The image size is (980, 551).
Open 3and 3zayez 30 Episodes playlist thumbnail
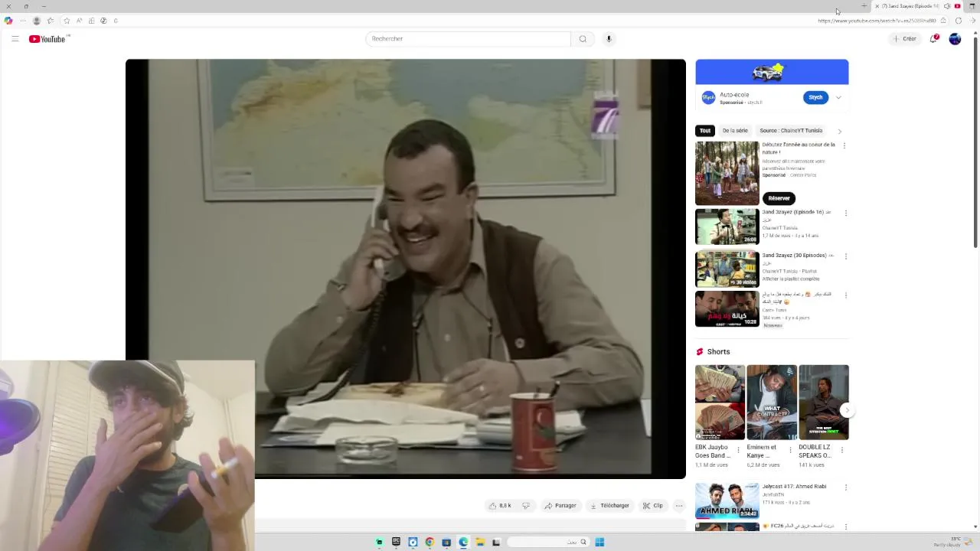coord(727,269)
